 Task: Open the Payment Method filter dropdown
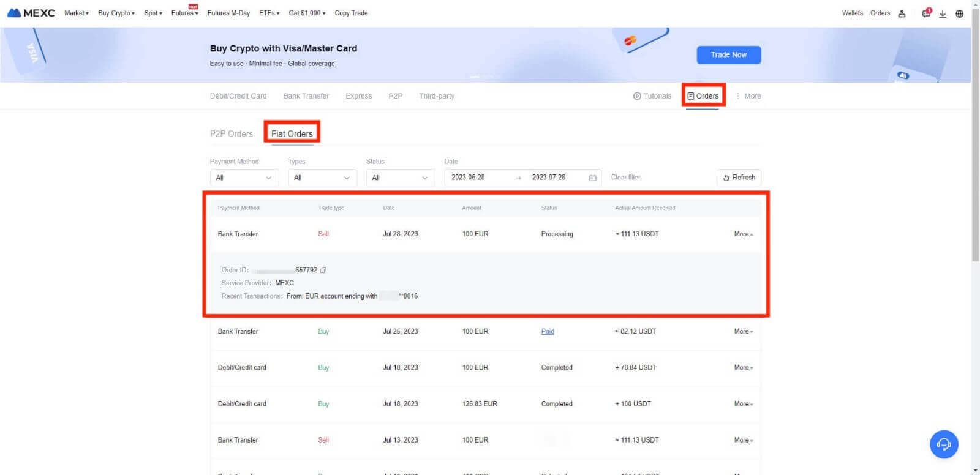point(244,178)
